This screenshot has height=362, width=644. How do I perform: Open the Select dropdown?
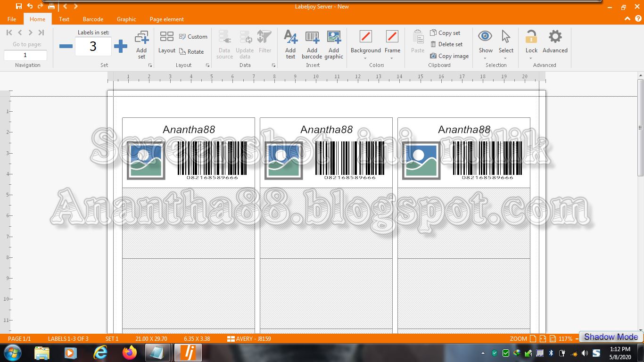coord(506,45)
